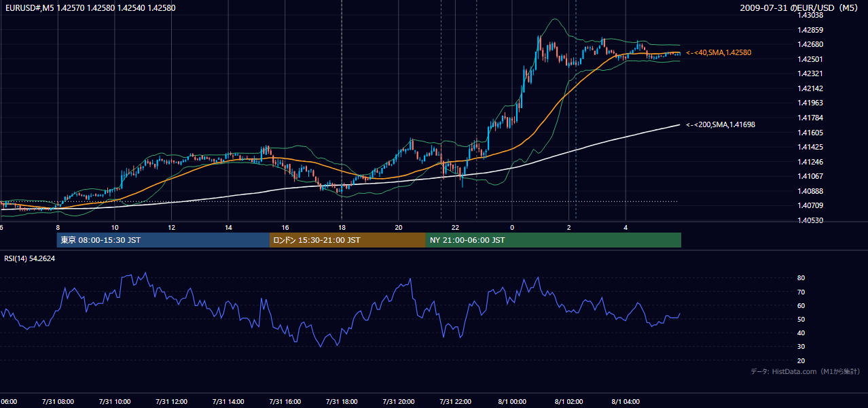Click RSI scale level 30
This screenshot has width=868, height=408.
pyautogui.click(x=801, y=347)
